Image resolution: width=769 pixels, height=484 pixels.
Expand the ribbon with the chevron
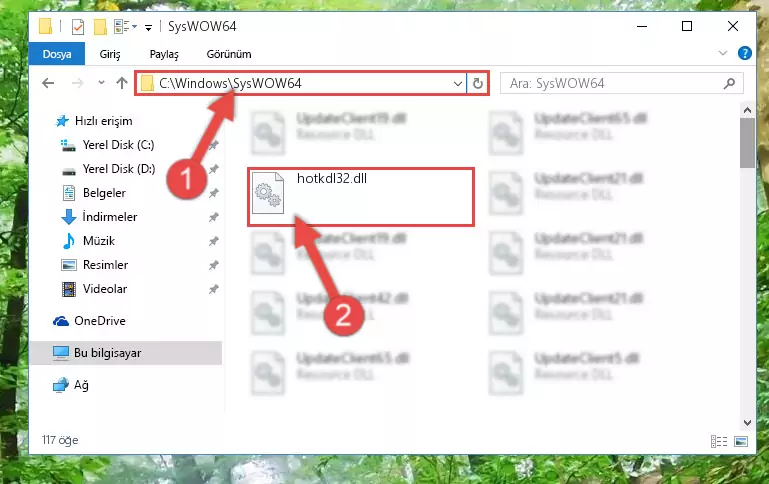pyautogui.click(x=722, y=53)
